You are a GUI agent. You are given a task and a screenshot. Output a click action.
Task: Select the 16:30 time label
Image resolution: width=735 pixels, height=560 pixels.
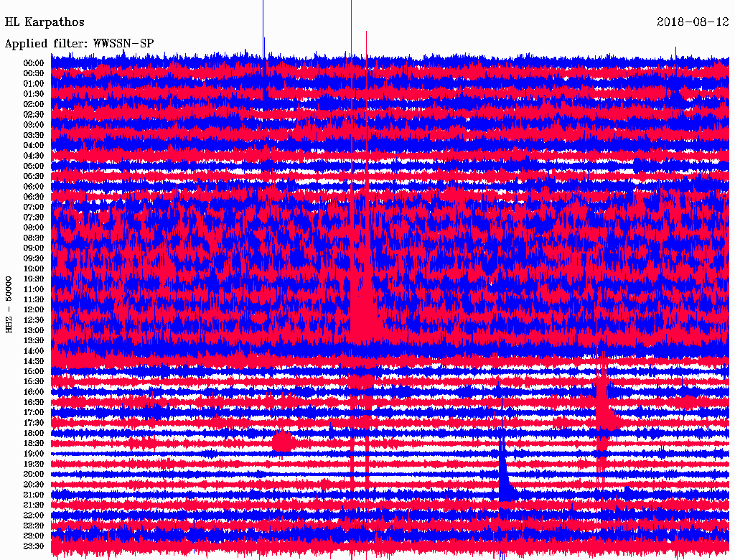[34, 403]
